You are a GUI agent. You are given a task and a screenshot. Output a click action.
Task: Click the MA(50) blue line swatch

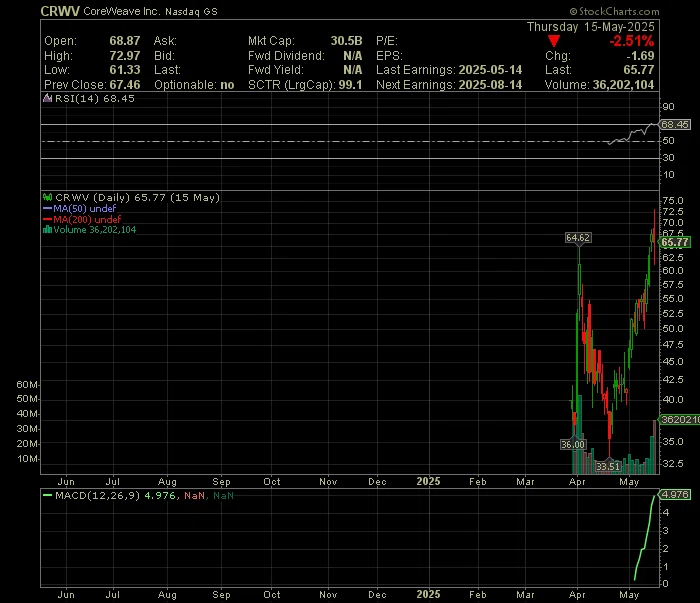(x=47, y=208)
